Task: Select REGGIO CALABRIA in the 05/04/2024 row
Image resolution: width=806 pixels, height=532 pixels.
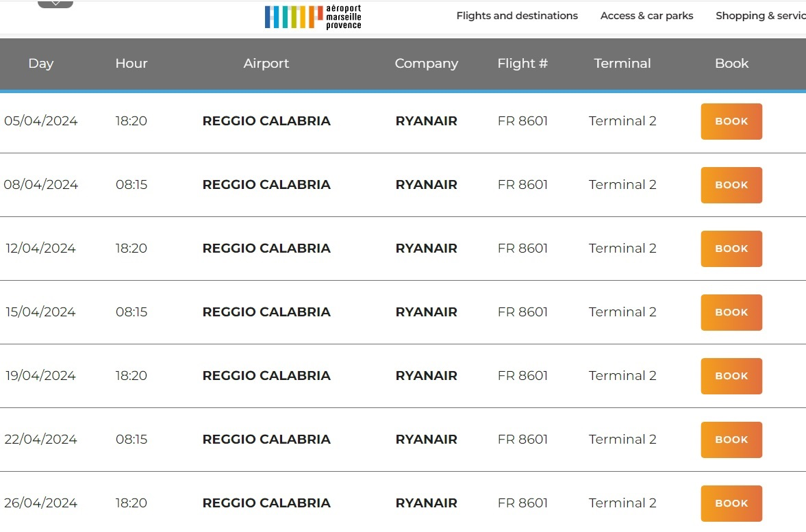Action: (266, 121)
